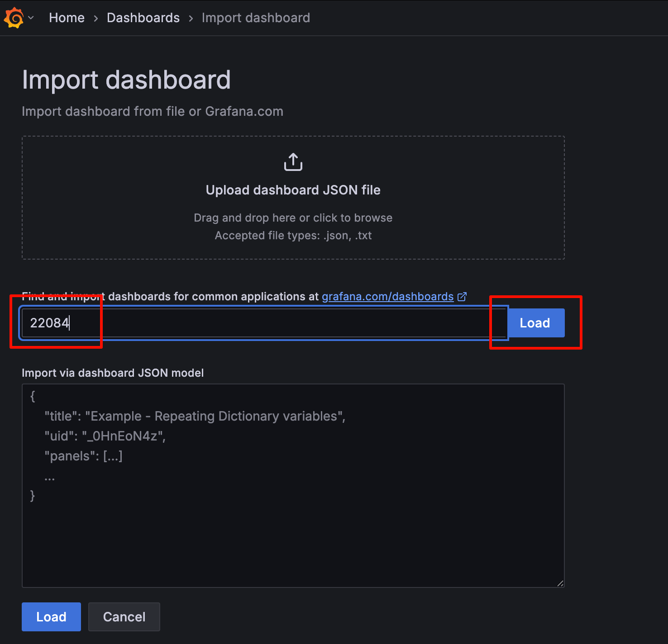The width and height of the screenshot is (668, 644).
Task: Click the external link icon after grafana.com/dashboards
Action: pyautogui.click(x=462, y=297)
